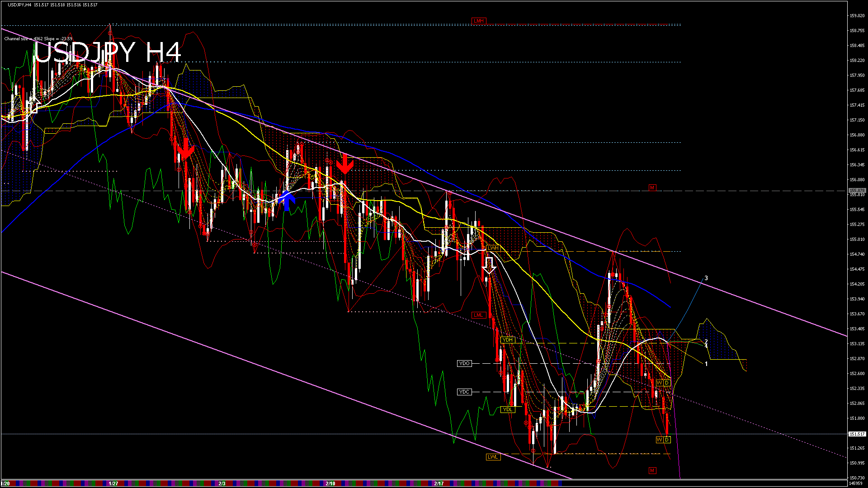The image size is (868, 488).
Task: Select the white YDC label
Action: (464, 392)
